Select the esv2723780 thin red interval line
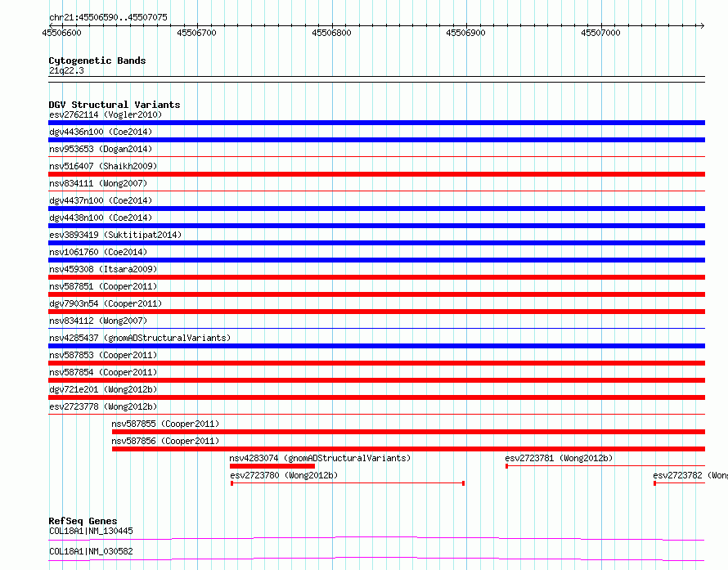The width and height of the screenshot is (728, 570). (348, 483)
